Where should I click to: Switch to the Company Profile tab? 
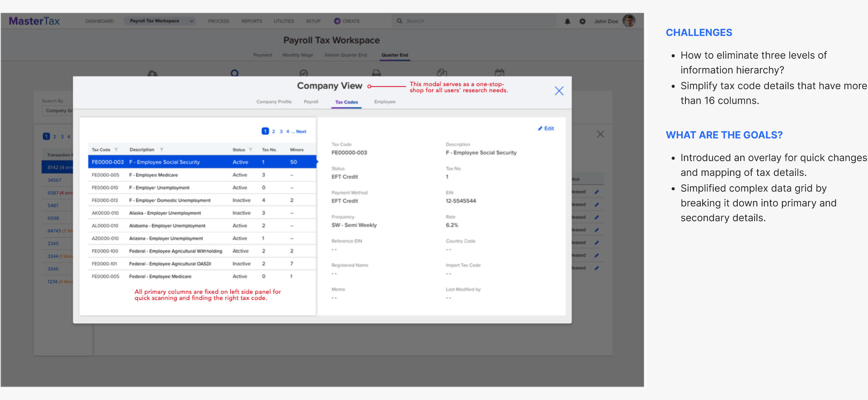[274, 102]
